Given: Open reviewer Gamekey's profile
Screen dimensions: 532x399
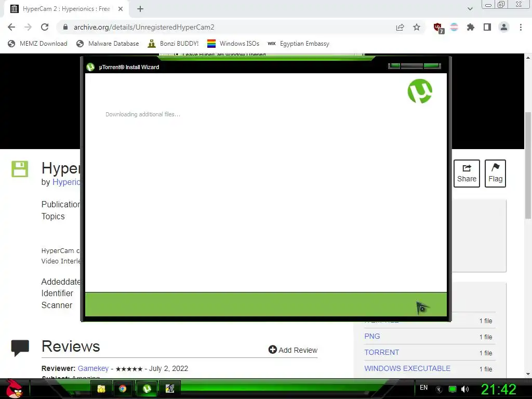Looking at the screenshot, I should pos(93,368).
